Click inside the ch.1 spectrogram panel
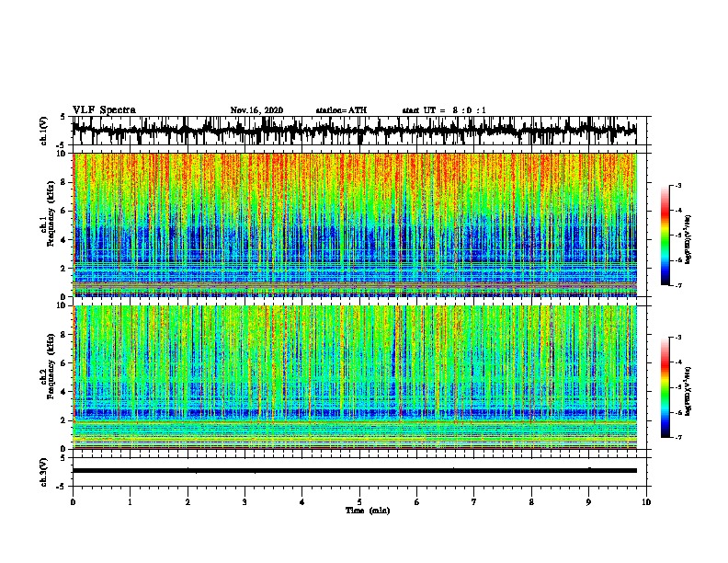The width and height of the screenshot is (728, 563). coord(355,224)
